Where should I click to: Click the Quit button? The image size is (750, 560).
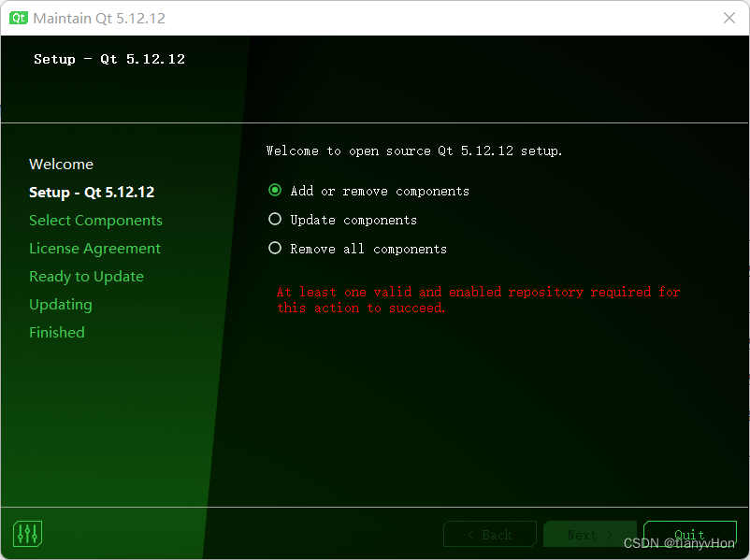pos(690,534)
